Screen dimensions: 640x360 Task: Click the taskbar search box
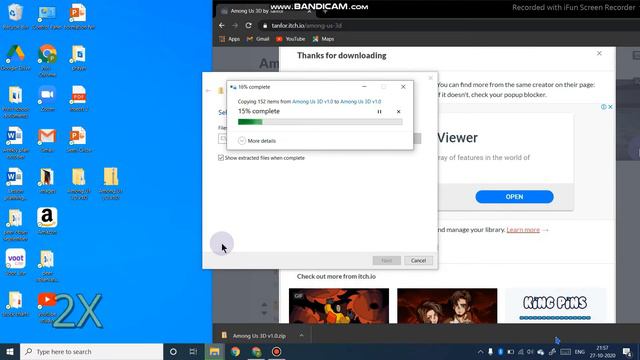(x=91, y=351)
